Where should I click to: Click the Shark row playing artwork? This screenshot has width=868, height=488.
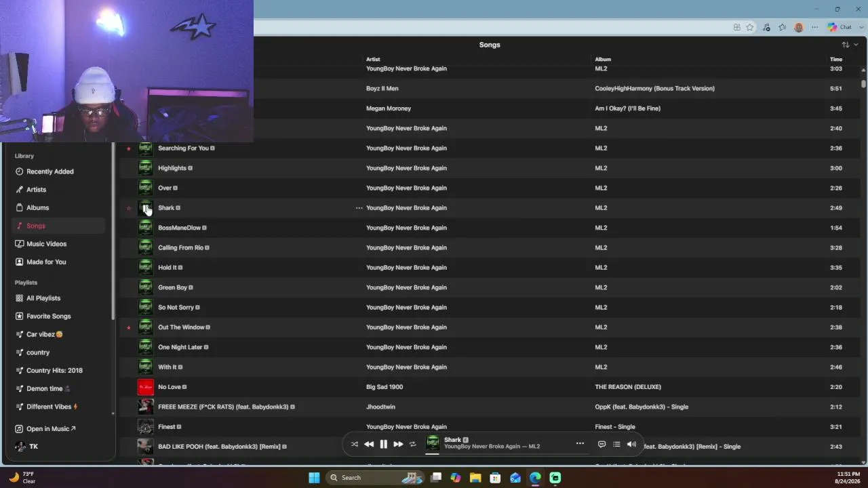pyautogui.click(x=145, y=208)
